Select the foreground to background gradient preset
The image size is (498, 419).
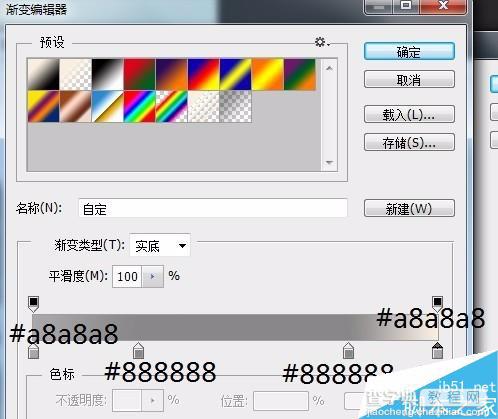click(43, 74)
